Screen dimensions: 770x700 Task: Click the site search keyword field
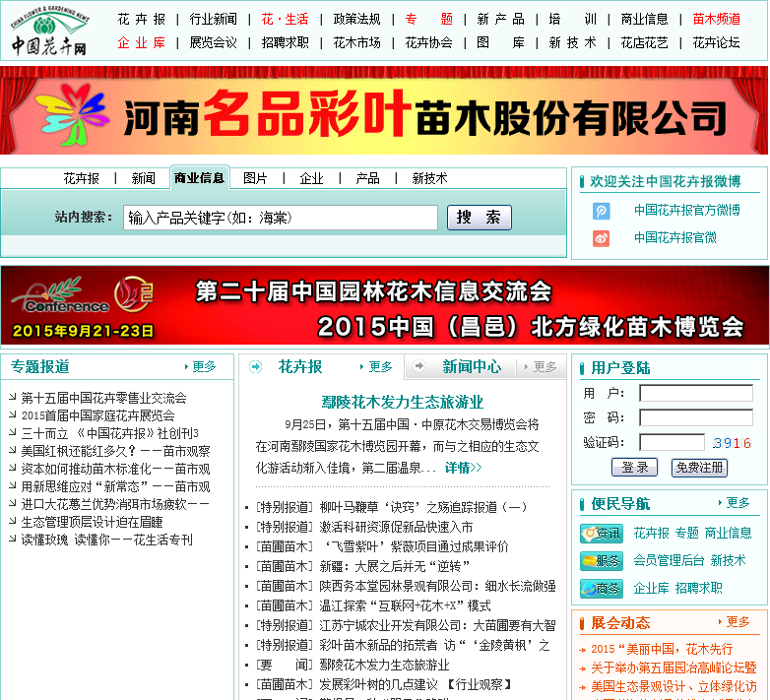(281, 218)
